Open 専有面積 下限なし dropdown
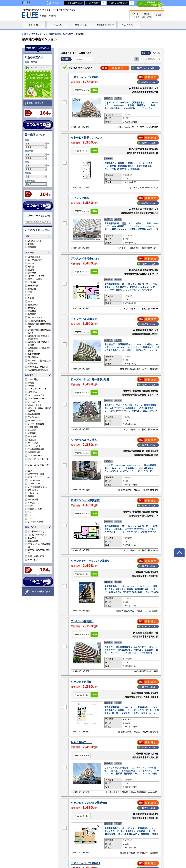The width and height of the screenshot is (186, 868). [x=36, y=155]
